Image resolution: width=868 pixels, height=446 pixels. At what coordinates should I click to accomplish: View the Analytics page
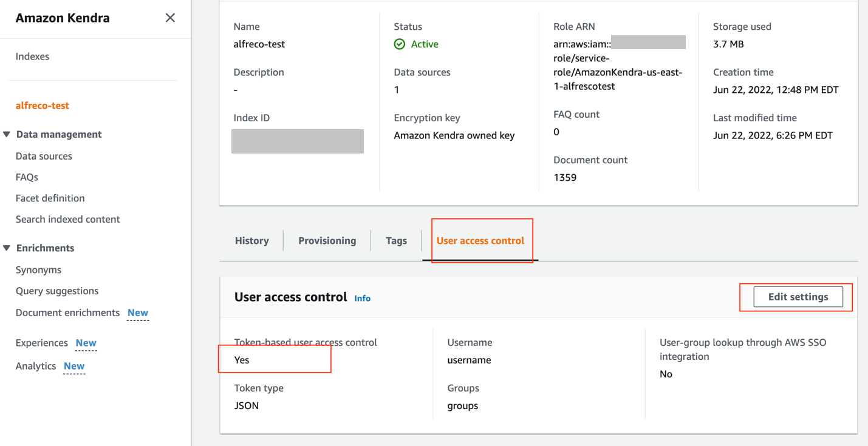(x=36, y=366)
